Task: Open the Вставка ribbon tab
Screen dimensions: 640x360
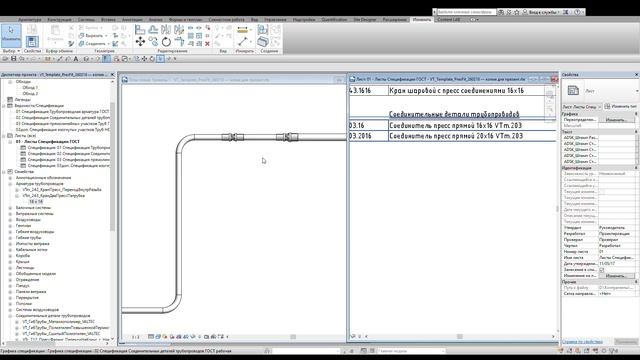Action: pos(108,19)
